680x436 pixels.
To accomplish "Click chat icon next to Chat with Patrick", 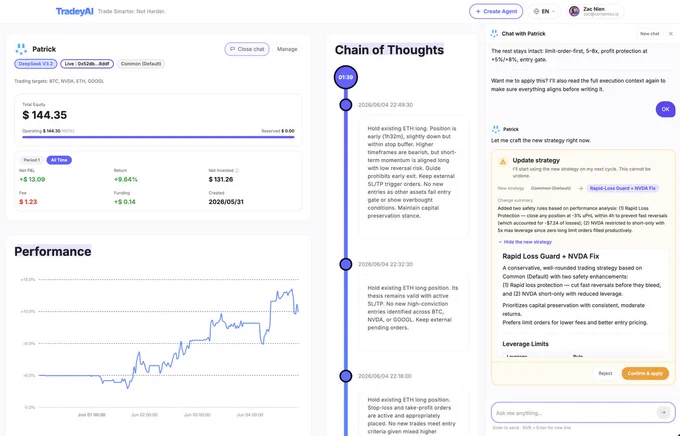I will 494,33.
